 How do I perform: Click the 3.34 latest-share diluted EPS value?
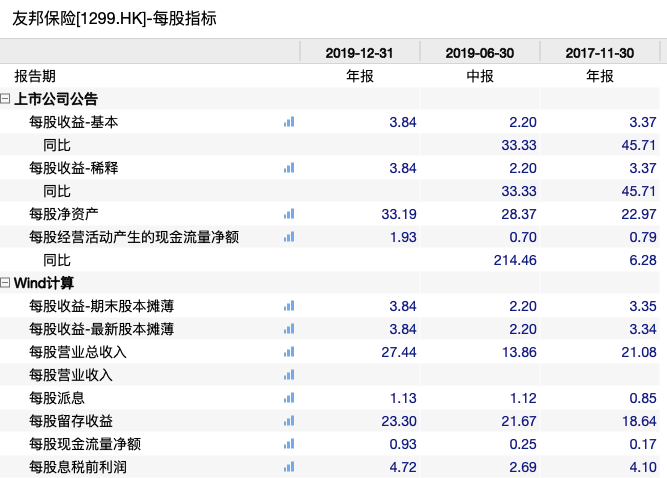click(643, 329)
